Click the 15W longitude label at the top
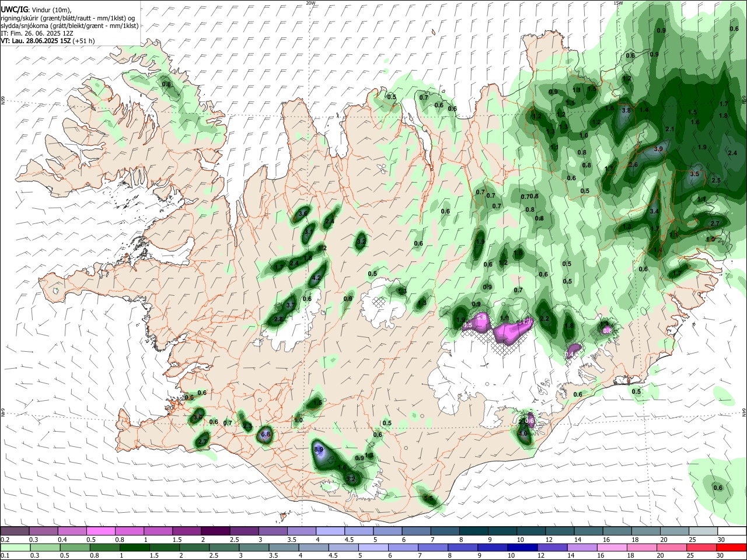Image resolution: width=747 pixels, height=560 pixels. click(618, 3)
